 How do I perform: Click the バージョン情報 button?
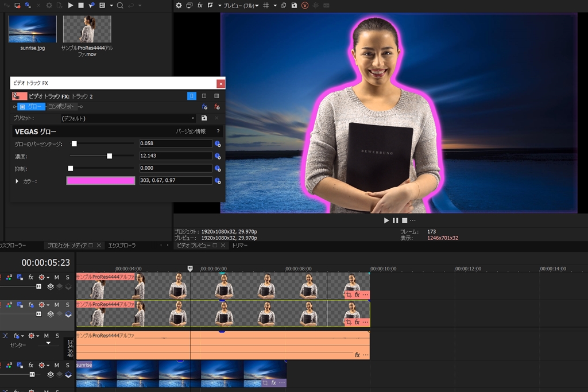click(x=190, y=131)
